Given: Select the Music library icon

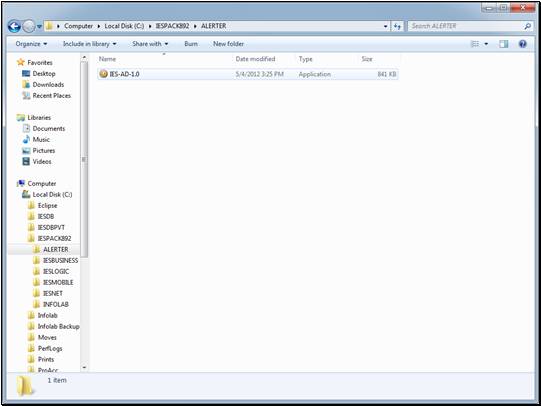Looking at the screenshot, I should click(26, 139).
